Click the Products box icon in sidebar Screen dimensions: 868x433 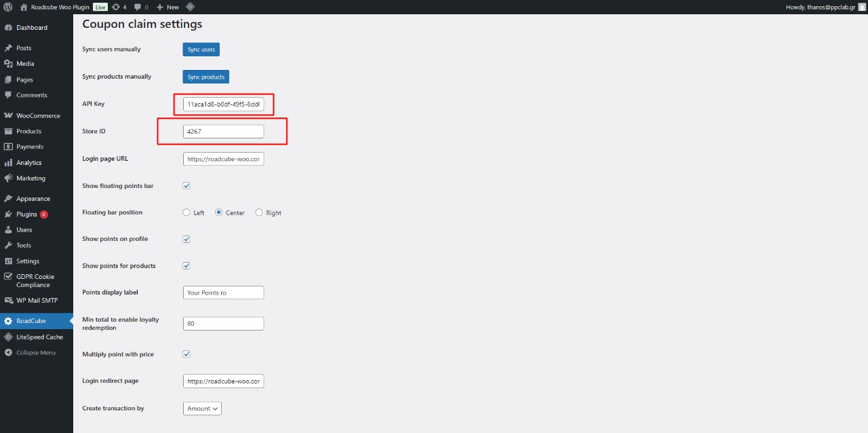8,131
